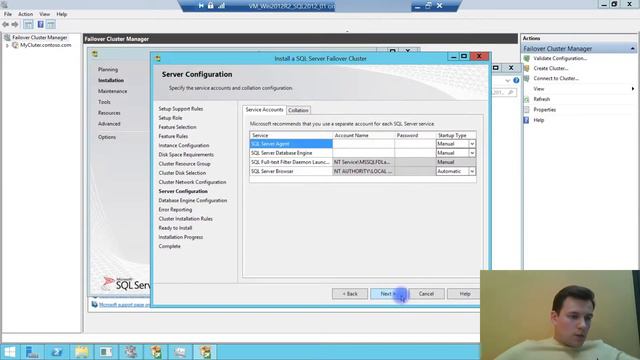The image size is (640, 360).
Task: Open File Explorer from the taskbar
Action: pyautogui.click(x=81, y=352)
